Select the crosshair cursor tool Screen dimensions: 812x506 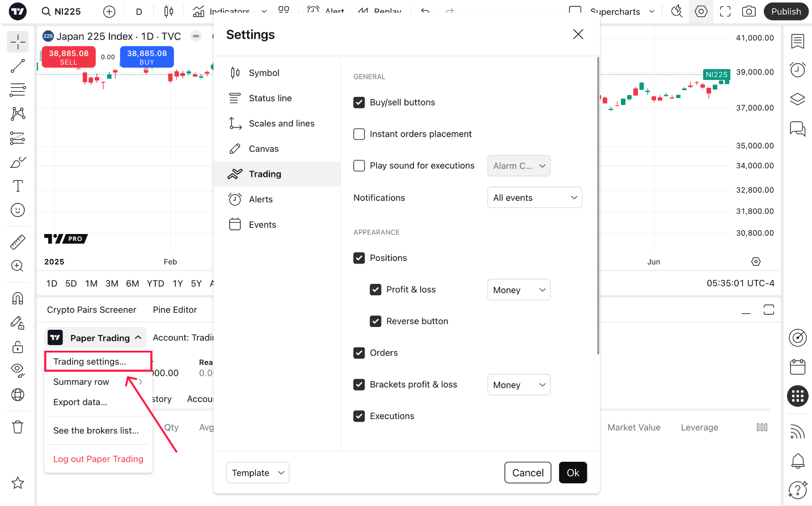pos(18,42)
